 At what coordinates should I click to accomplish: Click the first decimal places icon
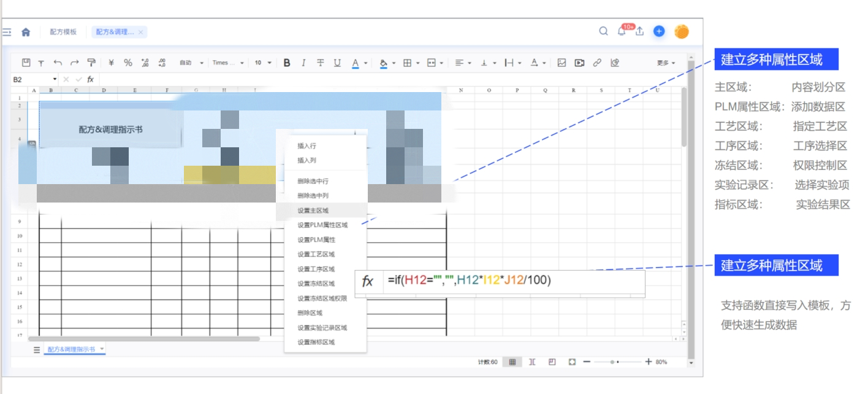pyautogui.click(x=145, y=63)
